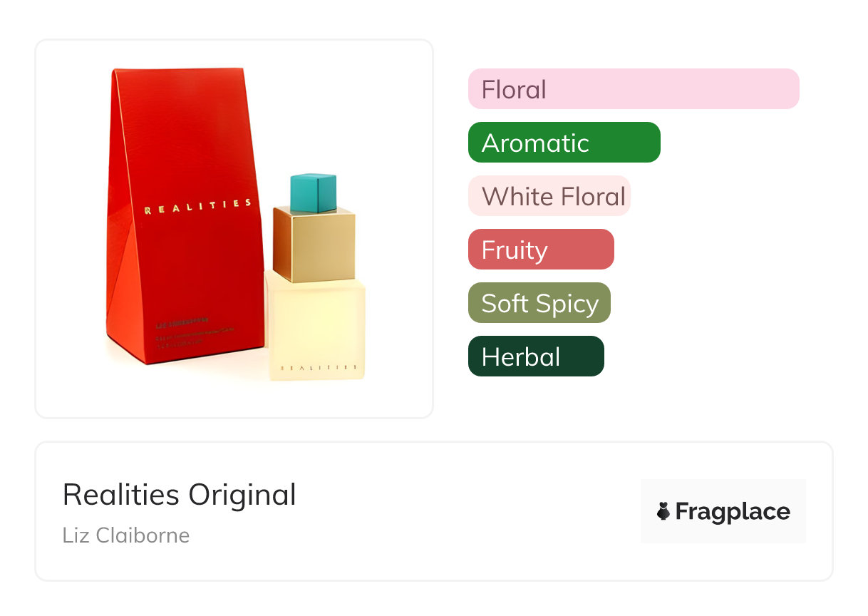This screenshot has width=868, height=616.
Task: Select the dark green Herbal accord
Action: pos(535,356)
